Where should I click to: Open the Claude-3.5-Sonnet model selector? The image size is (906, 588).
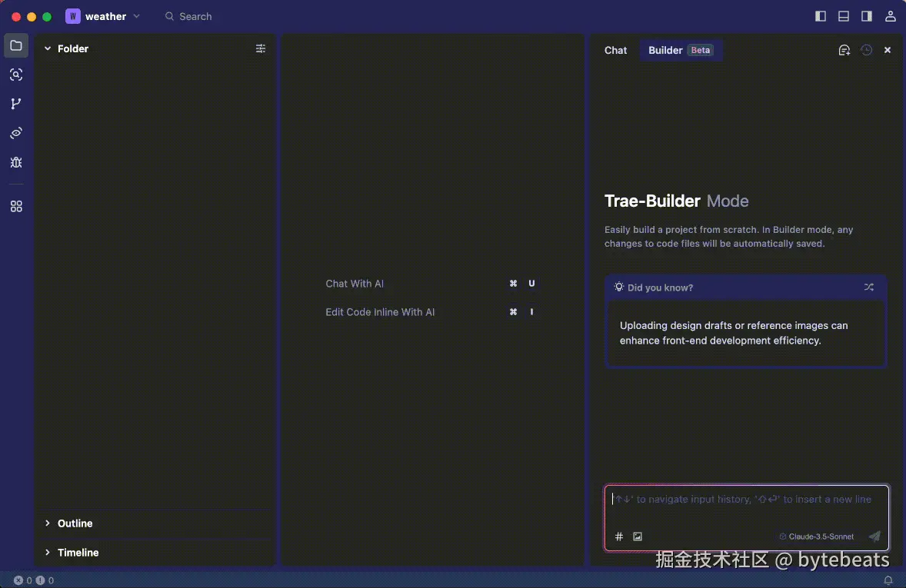pos(817,537)
